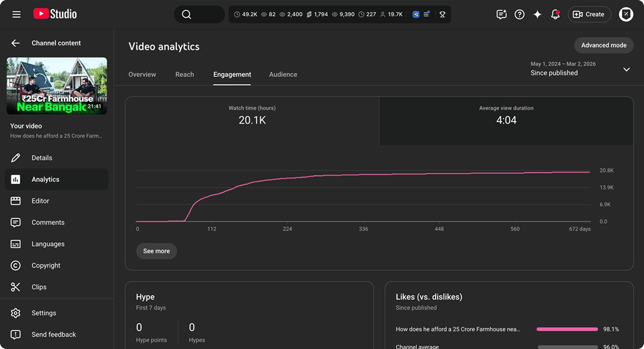This screenshot has width=644, height=349.
Task: Click the Hype card heading
Action: point(145,297)
